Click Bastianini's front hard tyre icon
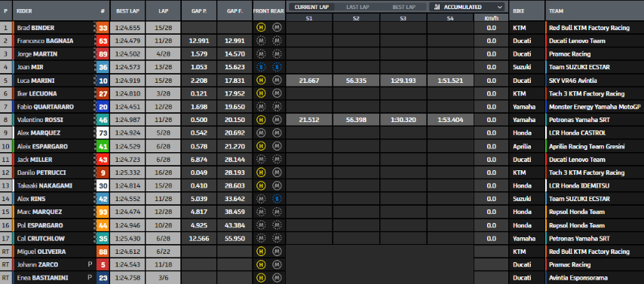Screen dimensions: 644x284 [x=260, y=278]
